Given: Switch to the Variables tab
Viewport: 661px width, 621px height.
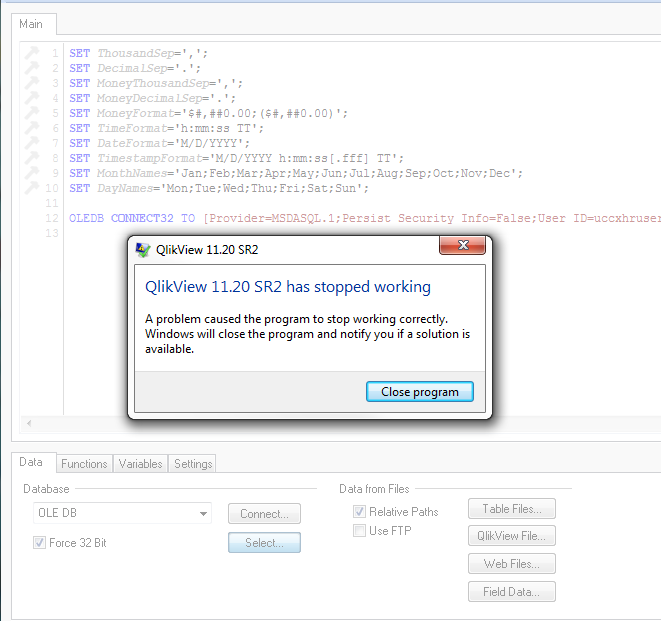Looking at the screenshot, I should pos(140,464).
